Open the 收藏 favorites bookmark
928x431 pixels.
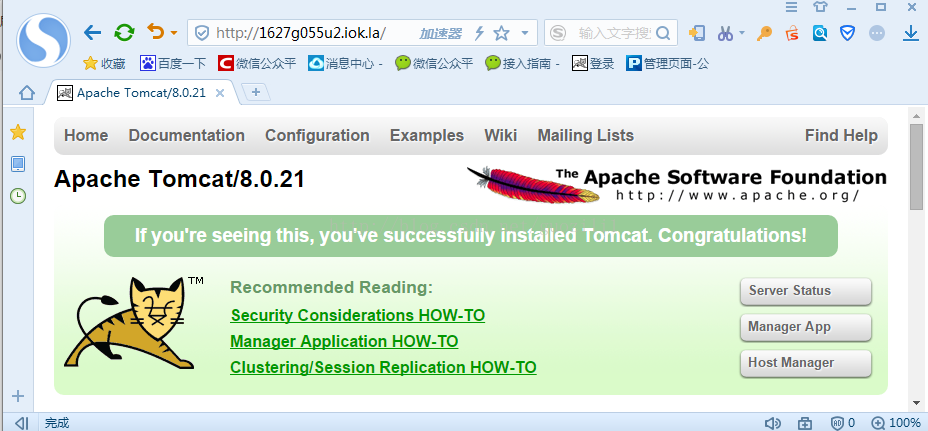coord(104,63)
